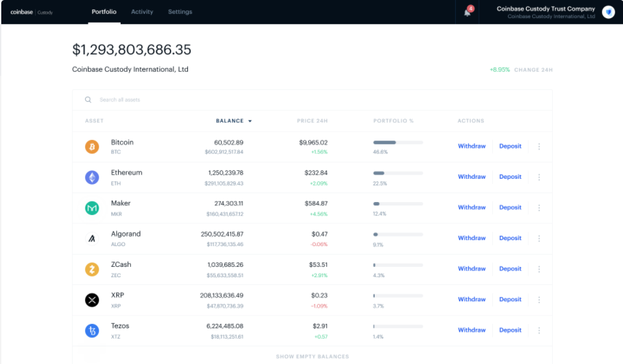Deposit Maker
This screenshot has height=364, width=623.
[x=510, y=207]
